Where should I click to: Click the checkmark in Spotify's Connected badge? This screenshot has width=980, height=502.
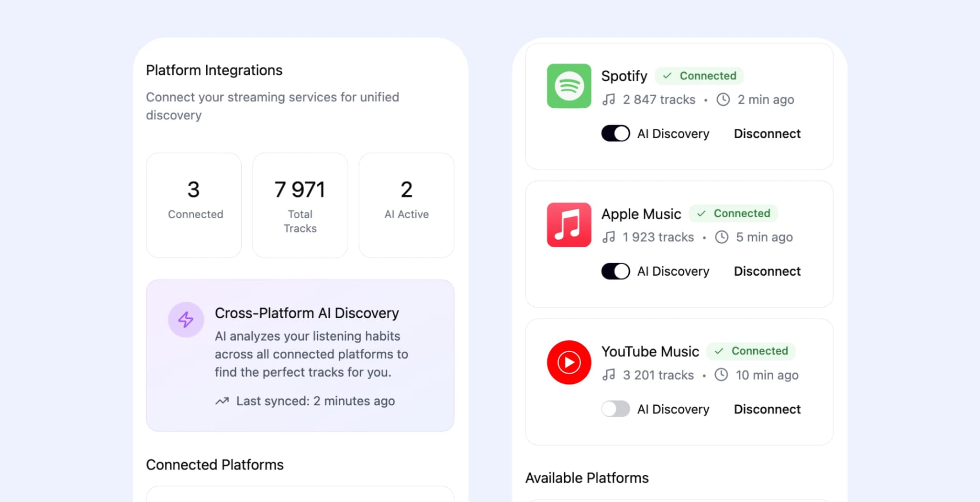tap(668, 76)
